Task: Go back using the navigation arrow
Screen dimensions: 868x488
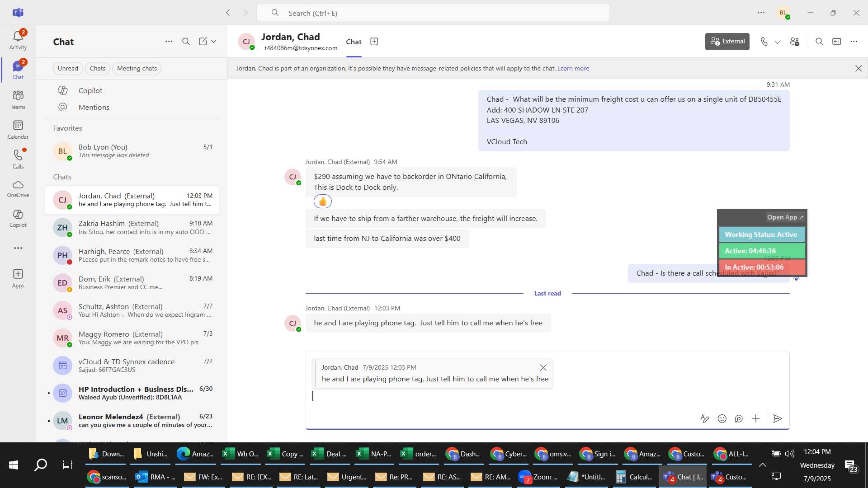Action: [228, 13]
